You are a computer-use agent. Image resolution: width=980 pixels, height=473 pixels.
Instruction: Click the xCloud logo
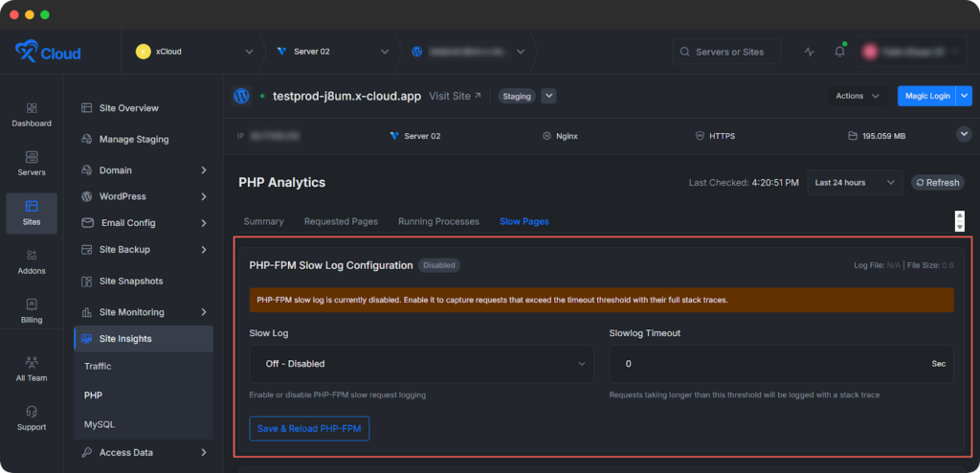(x=48, y=52)
